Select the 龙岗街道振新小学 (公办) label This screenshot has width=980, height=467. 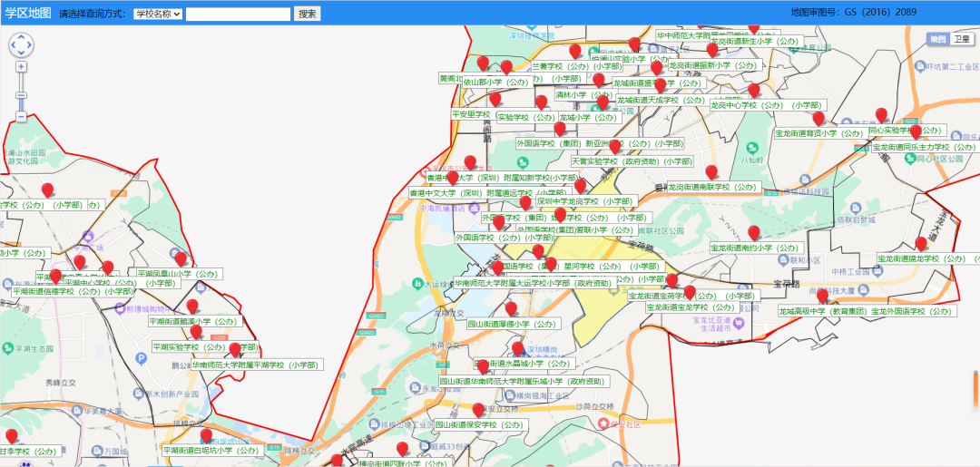(x=714, y=65)
